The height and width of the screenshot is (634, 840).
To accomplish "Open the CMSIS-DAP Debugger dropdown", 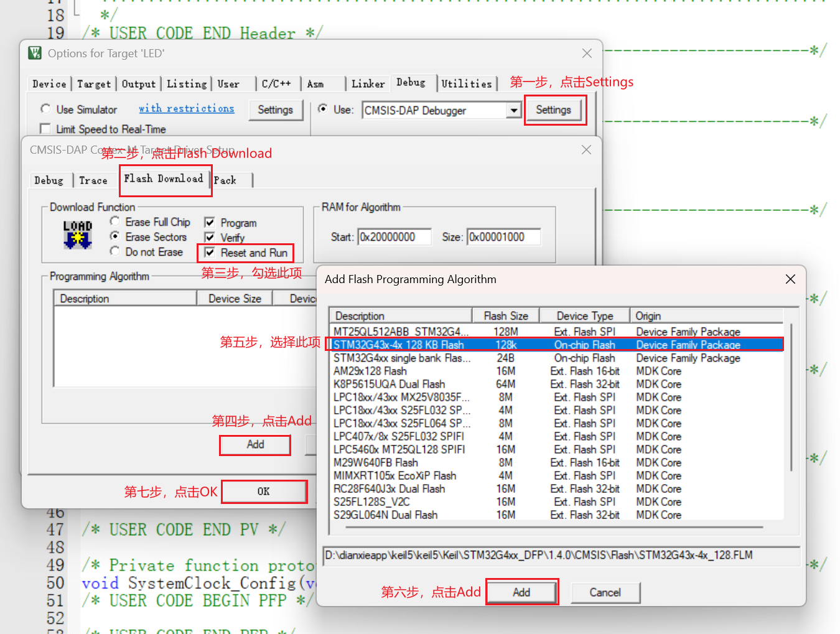I will point(513,110).
